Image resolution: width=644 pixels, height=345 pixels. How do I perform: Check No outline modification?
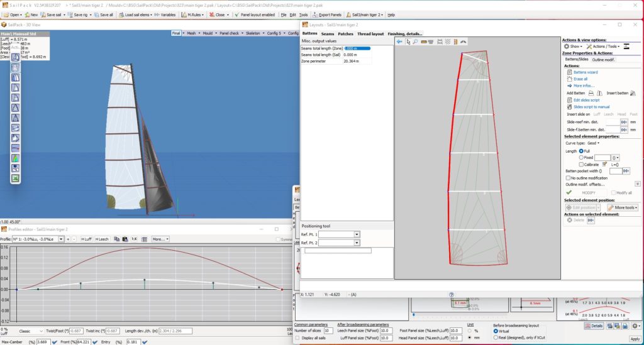[x=569, y=178]
